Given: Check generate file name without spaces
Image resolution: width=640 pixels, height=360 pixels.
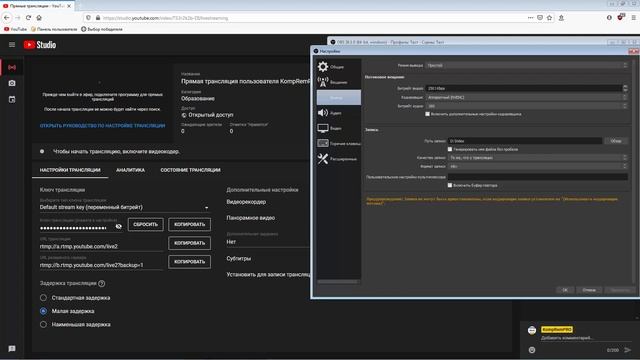Looking at the screenshot, I should pyautogui.click(x=450, y=149).
